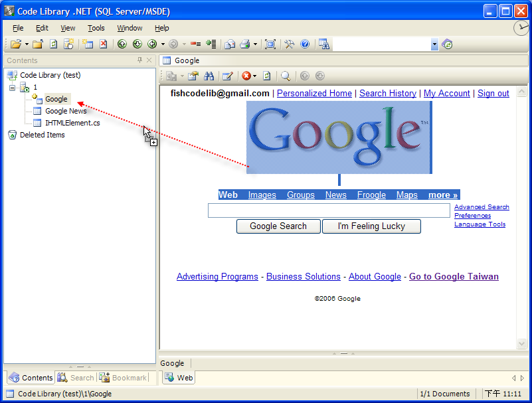The height and width of the screenshot is (403, 532).
Task: Open the toolbar search combo box dropdown
Action: [x=434, y=44]
